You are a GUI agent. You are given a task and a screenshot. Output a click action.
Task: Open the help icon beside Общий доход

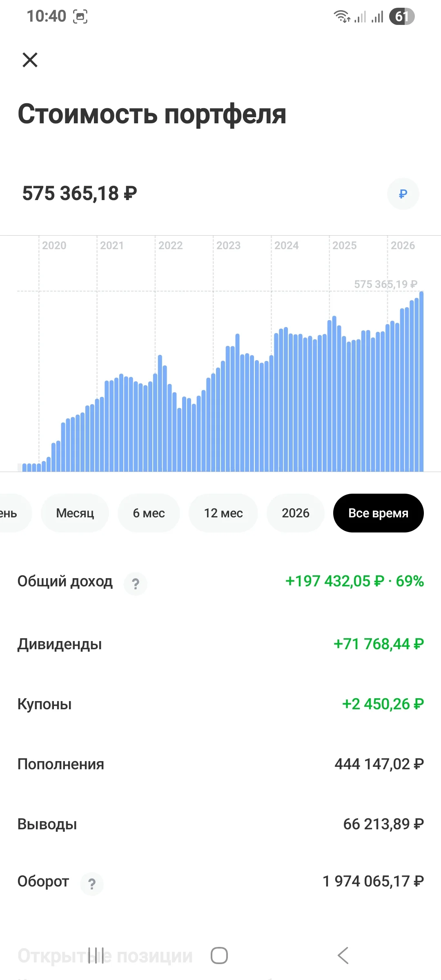pos(136,584)
